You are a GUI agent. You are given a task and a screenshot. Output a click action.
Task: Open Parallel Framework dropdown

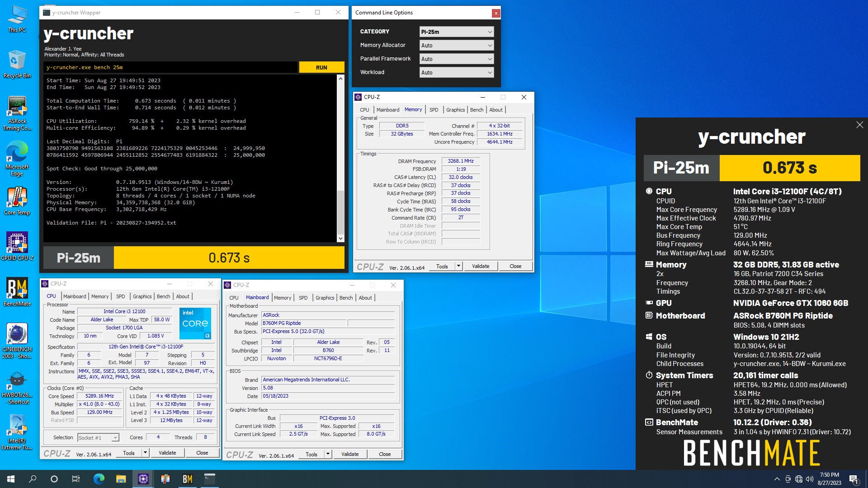click(456, 59)
